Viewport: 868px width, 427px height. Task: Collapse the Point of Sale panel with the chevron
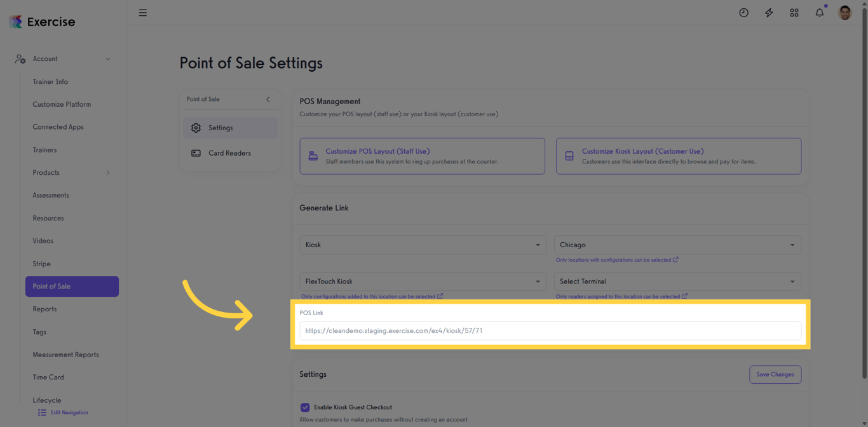[x=268, y=99]
